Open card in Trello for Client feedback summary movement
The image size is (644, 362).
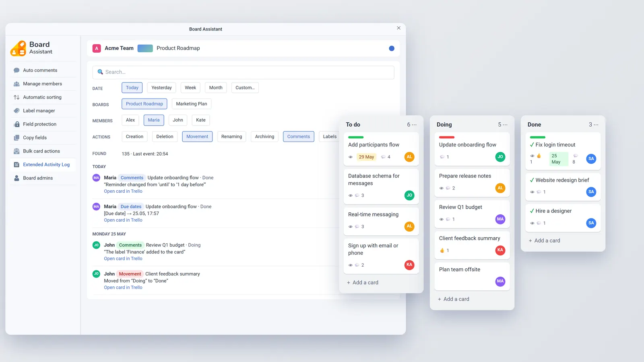123,288
